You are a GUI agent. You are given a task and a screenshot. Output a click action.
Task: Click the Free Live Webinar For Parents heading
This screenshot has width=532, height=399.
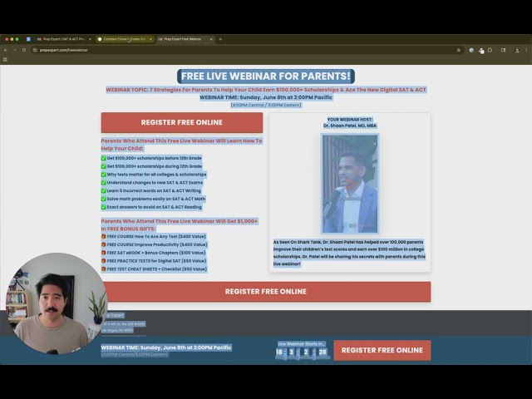pos(266,76)
